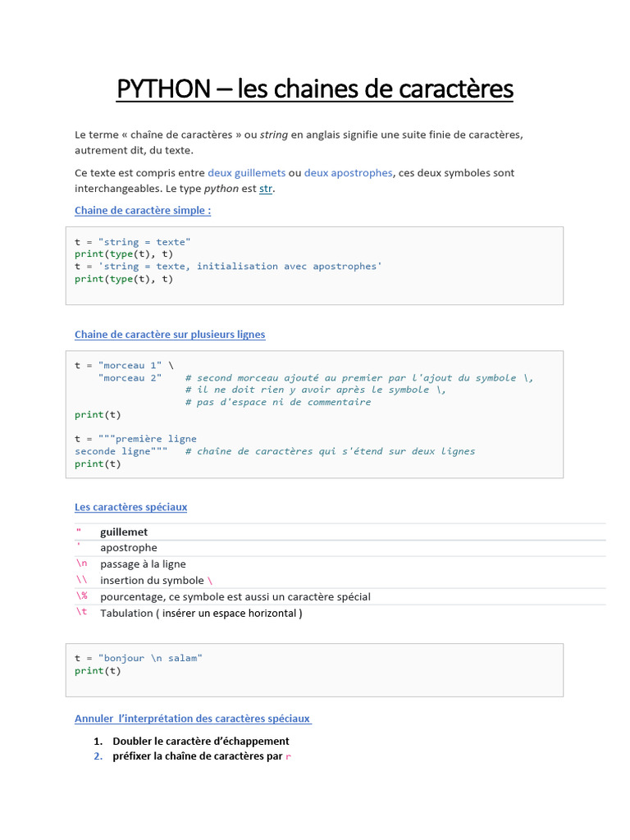This screenshot has height=840, width=630.
Task: Click the pink \n symbol in table
Action: (x=81, y=563)
